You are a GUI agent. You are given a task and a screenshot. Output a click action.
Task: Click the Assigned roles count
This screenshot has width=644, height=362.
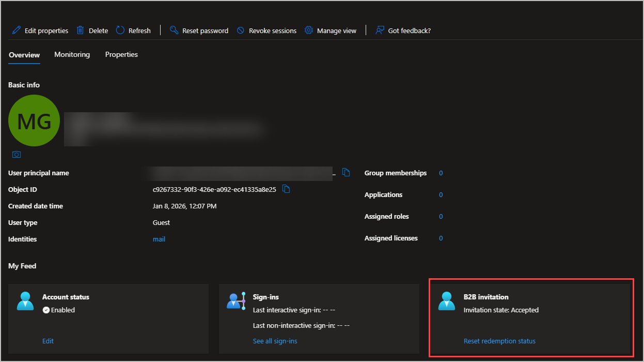[441, 216]
